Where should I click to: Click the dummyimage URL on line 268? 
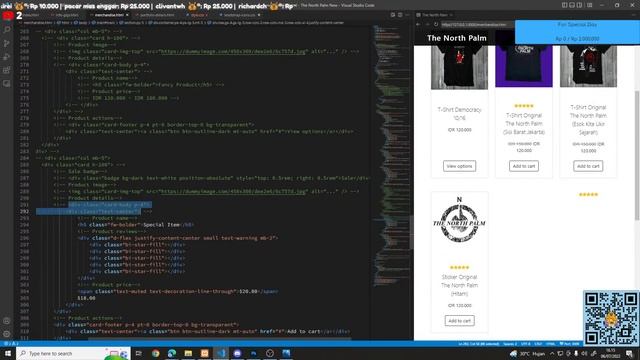pos(233,51)
